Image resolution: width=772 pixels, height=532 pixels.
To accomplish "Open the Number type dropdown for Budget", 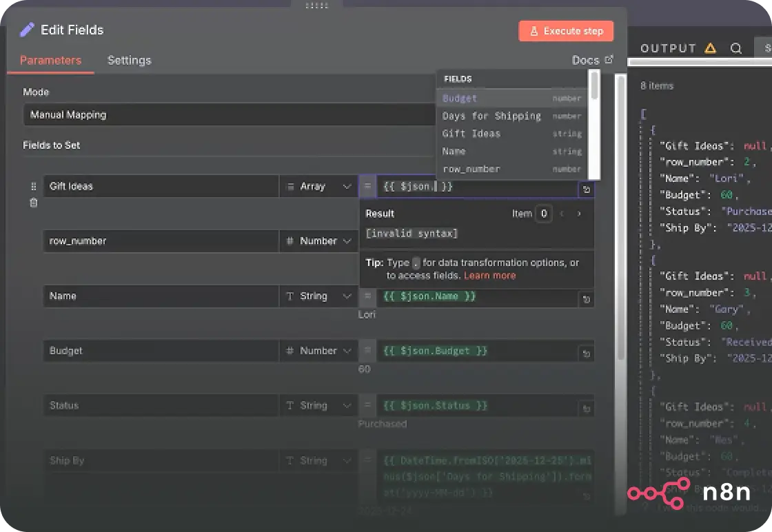I will point(318,350).
